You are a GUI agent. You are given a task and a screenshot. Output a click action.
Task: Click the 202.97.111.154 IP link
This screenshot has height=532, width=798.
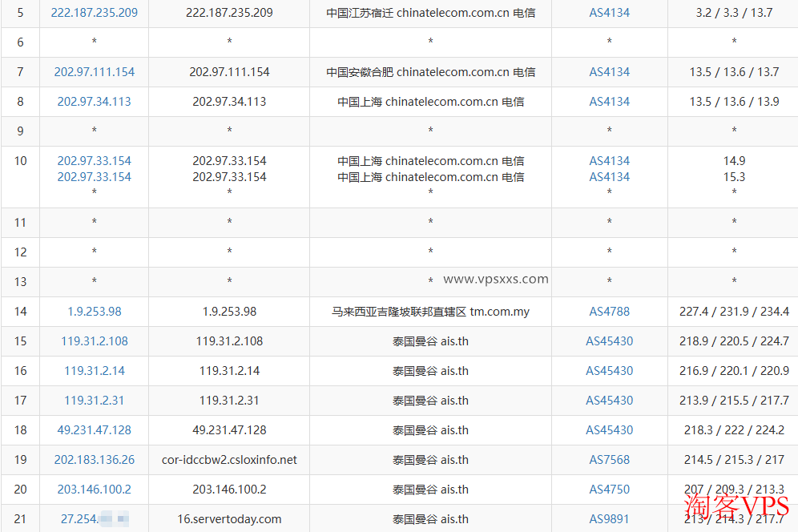pyautogui.click(x=94, y=72)
